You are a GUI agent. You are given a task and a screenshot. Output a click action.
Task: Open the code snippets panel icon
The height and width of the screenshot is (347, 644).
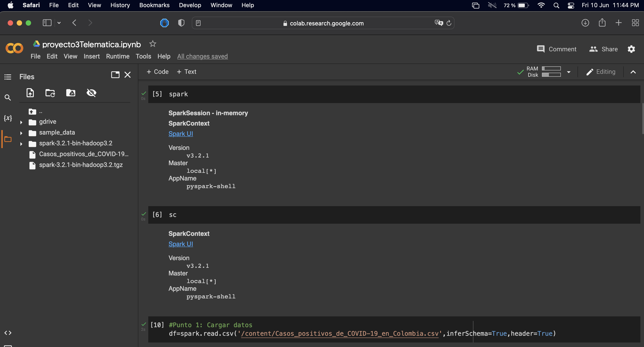[8, 333]
